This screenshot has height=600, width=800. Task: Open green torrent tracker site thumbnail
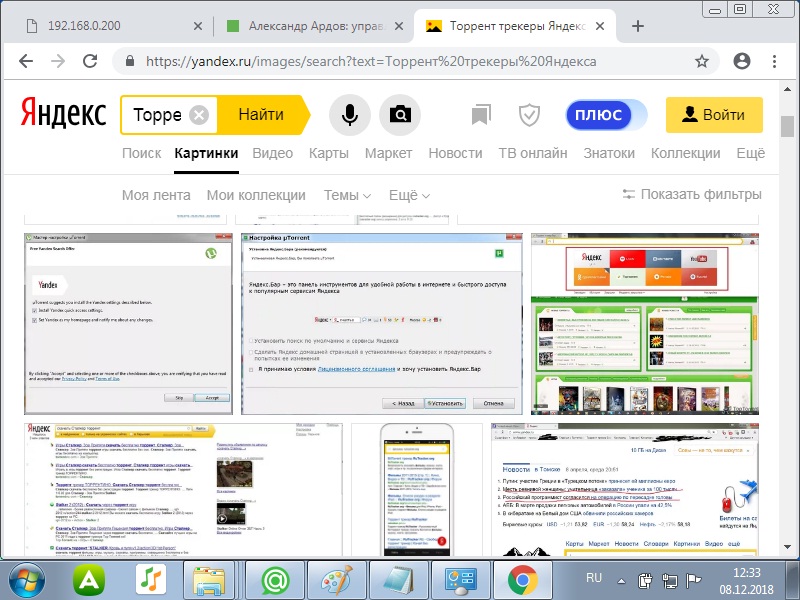(645, 323)
